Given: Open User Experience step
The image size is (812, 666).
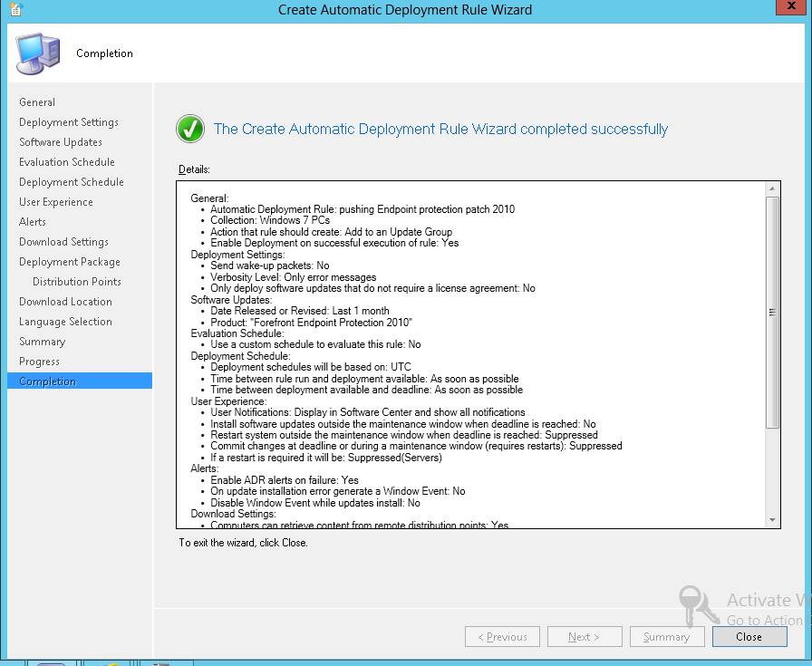Looking at the screenshot, I should point(56,202).
